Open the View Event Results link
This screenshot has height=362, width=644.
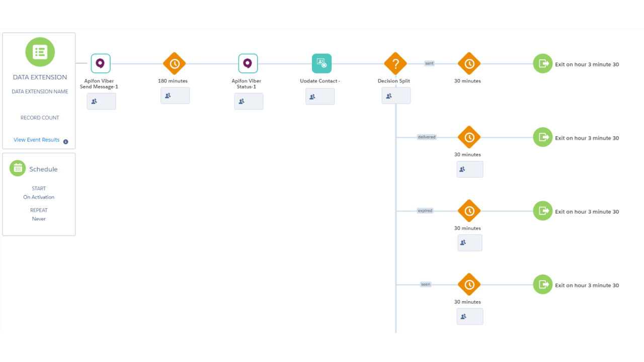36,140
